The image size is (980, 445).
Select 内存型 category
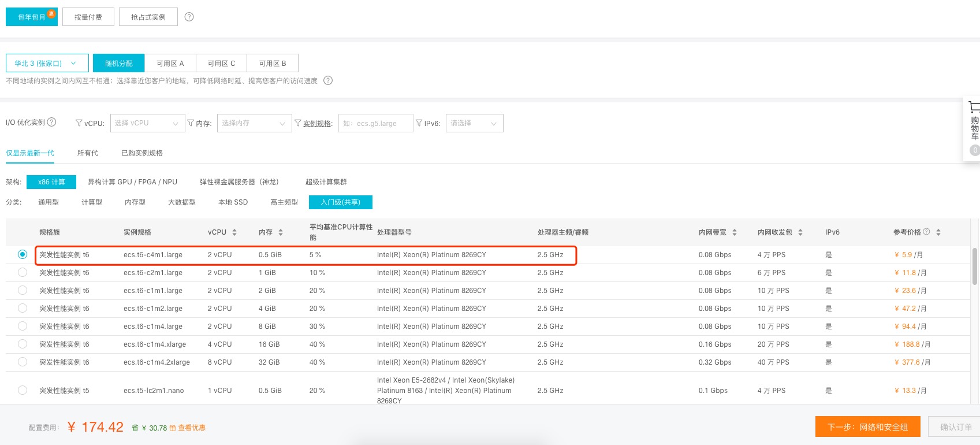pyautogui.click(x=135, y=202)
